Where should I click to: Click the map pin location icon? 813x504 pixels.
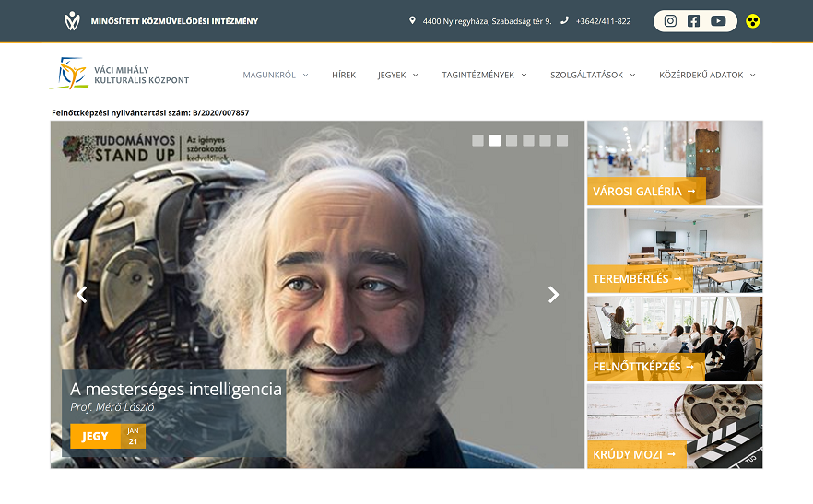(x=412, y=20)
